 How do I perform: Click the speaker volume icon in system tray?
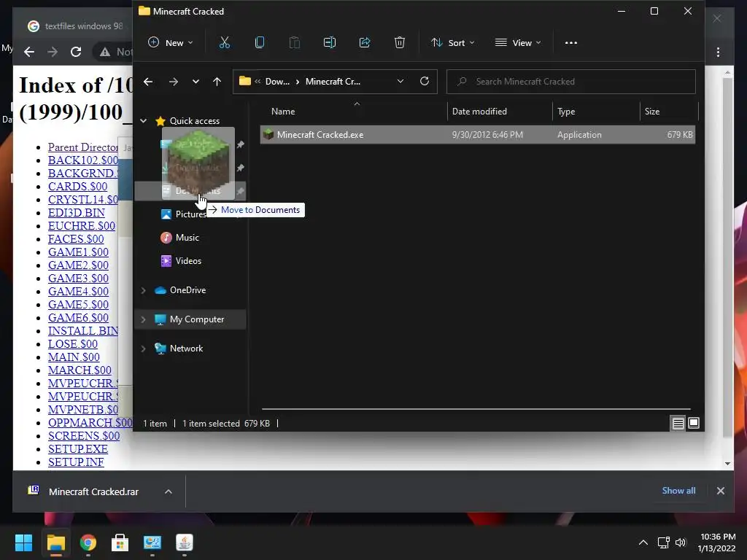(x=681, y=542)
